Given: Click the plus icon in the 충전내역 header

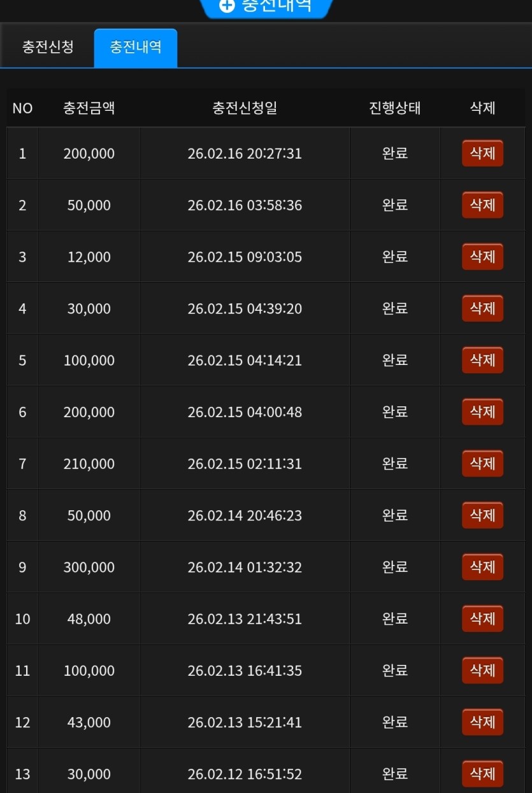Looking at the screenshot, I should (x=227, y=5).
